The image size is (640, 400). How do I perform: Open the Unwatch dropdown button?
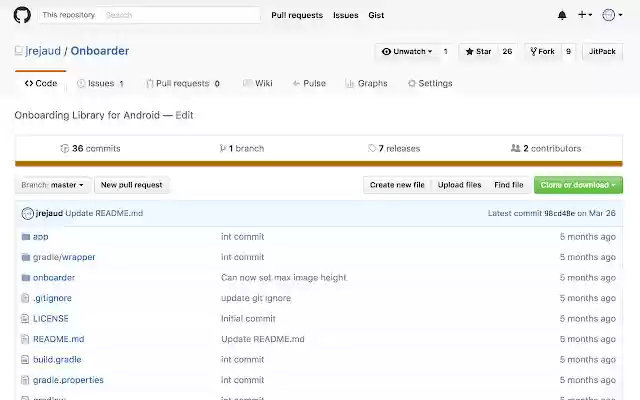[407, 51]
